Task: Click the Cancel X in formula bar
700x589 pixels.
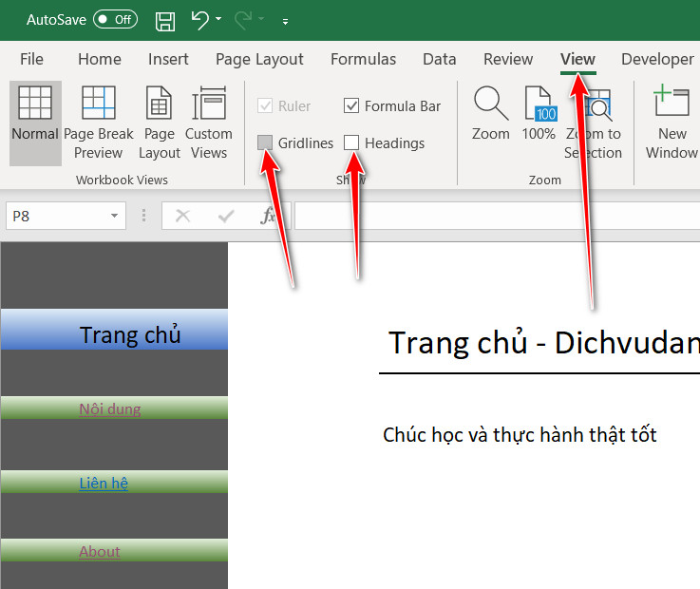Action: [x=182, y=217]
